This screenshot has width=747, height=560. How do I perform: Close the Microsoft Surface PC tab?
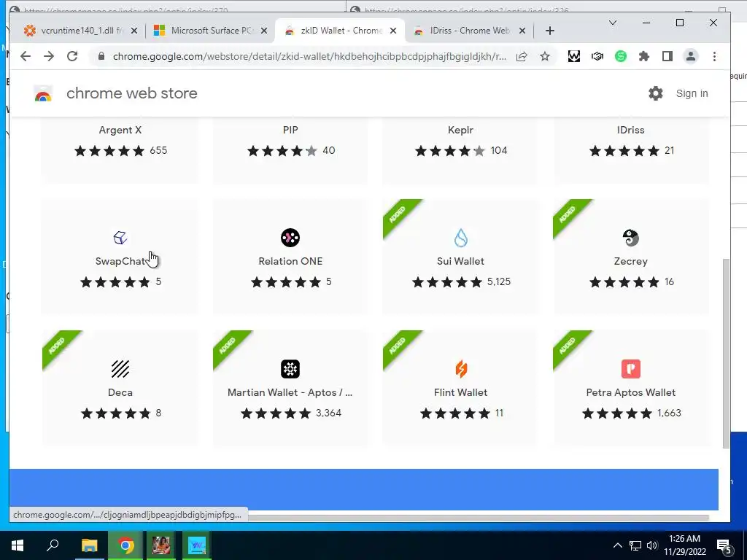264,31
